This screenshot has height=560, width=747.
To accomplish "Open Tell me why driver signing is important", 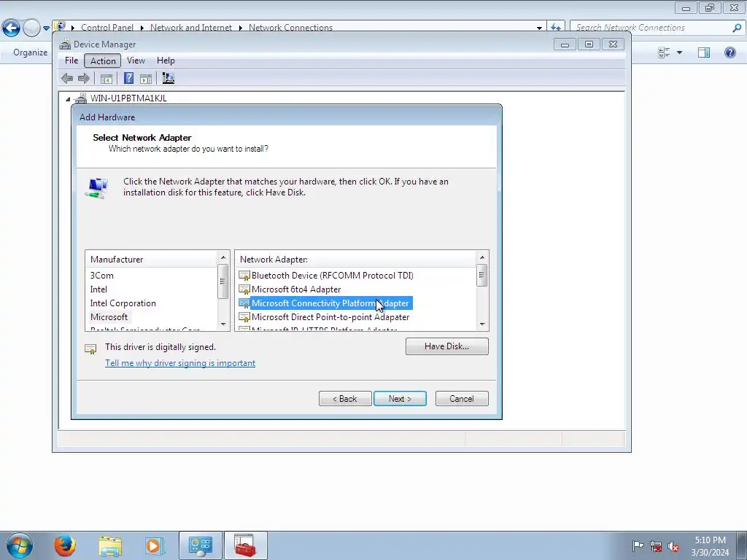I will coord(180,363).
